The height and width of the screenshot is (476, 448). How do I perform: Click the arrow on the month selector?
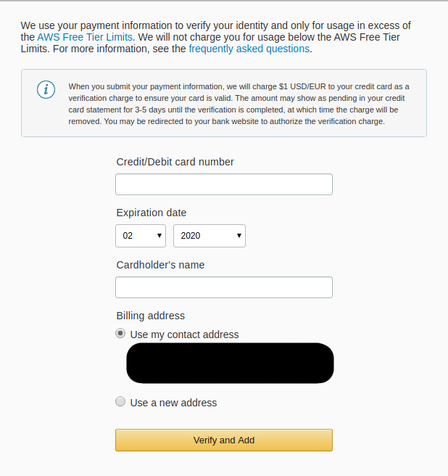159,236
